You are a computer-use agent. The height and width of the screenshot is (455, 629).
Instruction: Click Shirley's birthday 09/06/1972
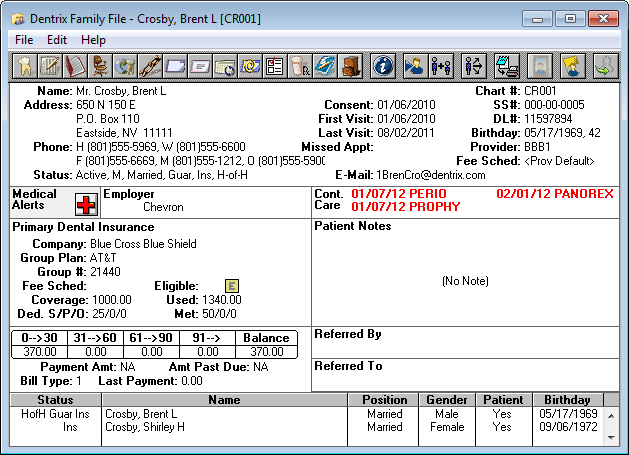(568, 427)
